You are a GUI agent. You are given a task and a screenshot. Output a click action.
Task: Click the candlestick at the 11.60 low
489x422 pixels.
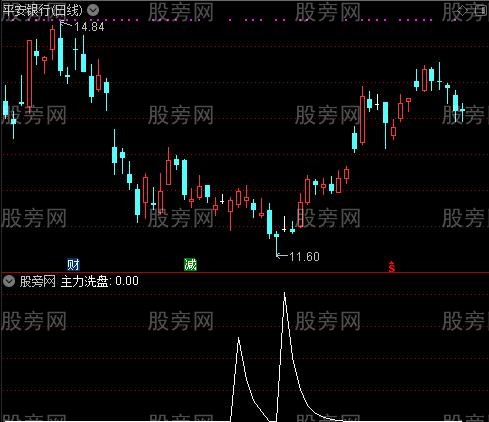276,243
